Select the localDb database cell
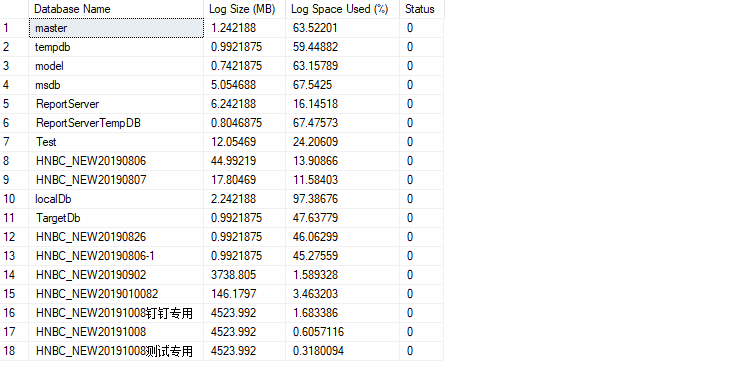The image size is (739, 371). click(x=116, y=199)
